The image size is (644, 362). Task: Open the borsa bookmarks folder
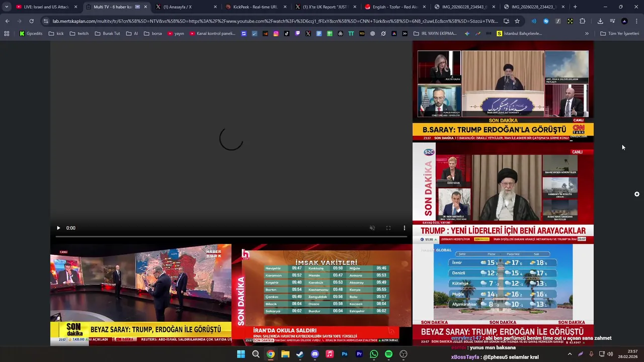(x=153, y=34)
